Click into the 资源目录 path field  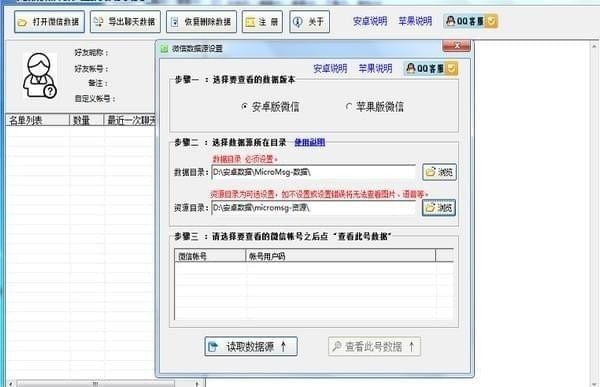click(314, 208)
